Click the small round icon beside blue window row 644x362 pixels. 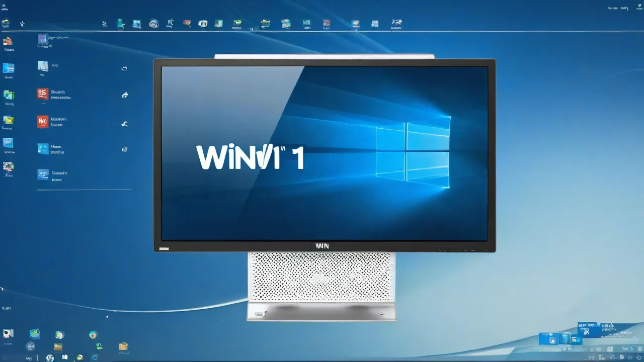tap(124, 149)
